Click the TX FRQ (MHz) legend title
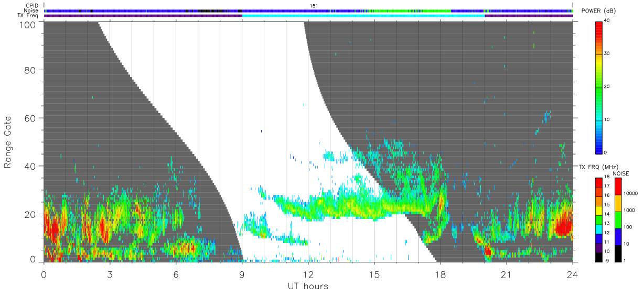The height and width of the screenshot is (297, 644). coord(598,167)
